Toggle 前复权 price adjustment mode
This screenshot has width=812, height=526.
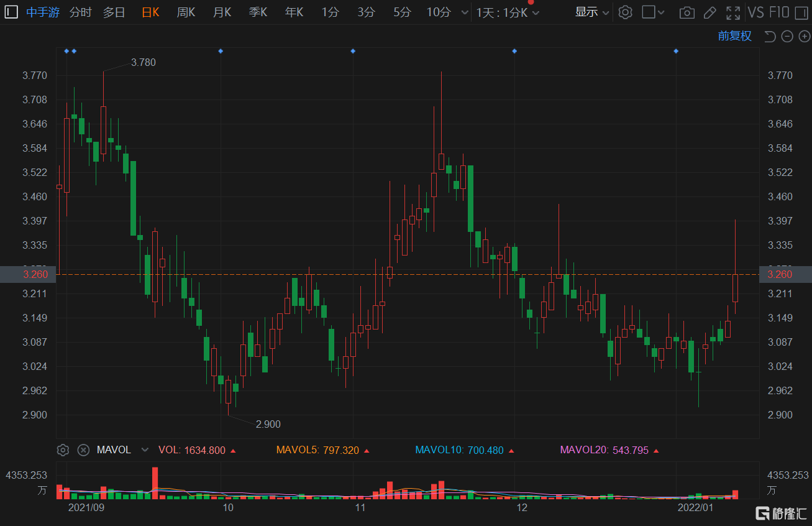(734, 36)
